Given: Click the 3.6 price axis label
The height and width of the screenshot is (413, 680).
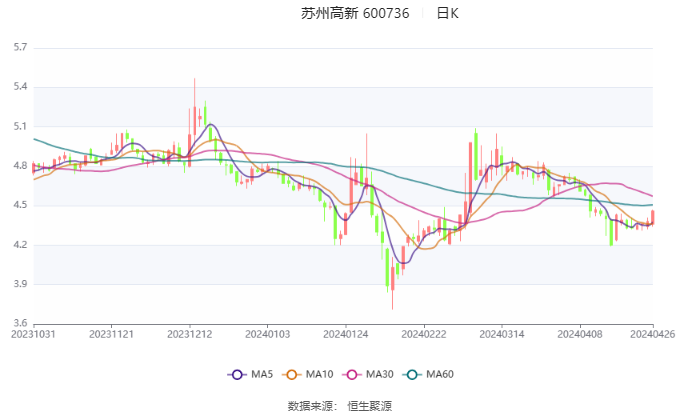Looking at the screenshot, I should pyautogui.click(x=20, y=323).
